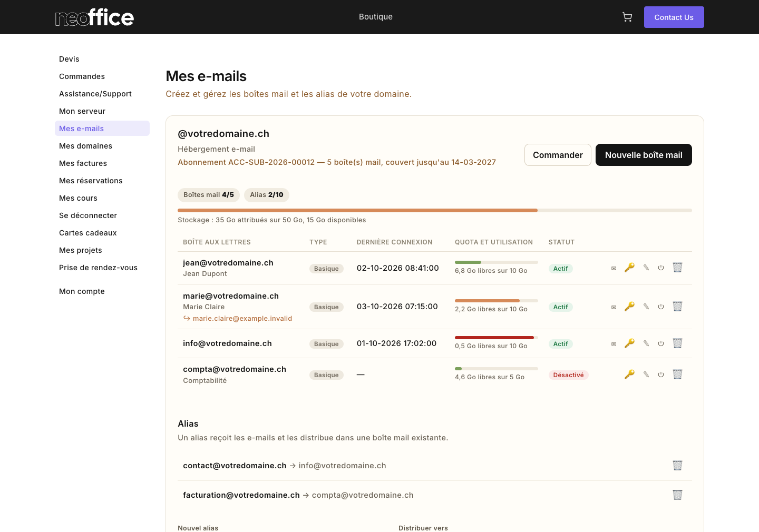Click key icon for marie@votredomaine.ch
The height and width of the screenshot is (532, 759).
(x=629, y=307)
